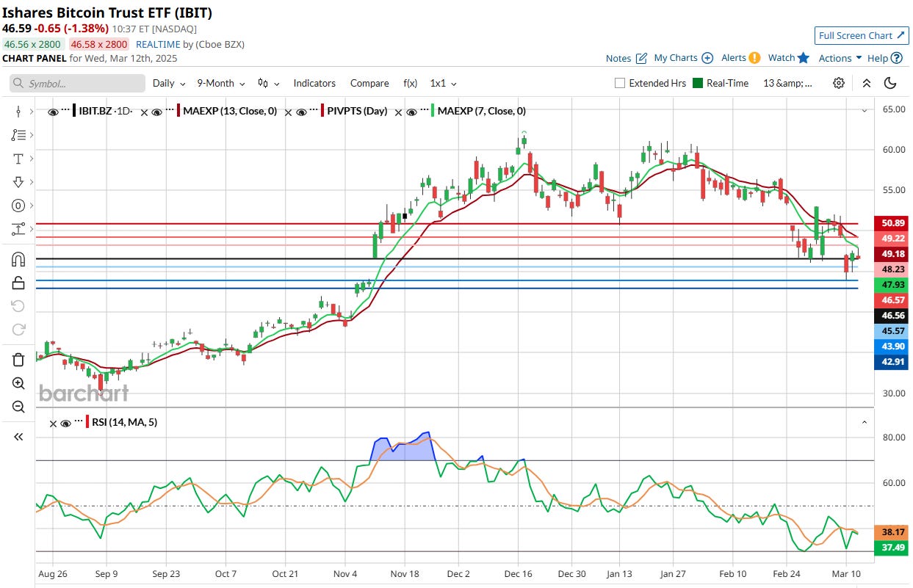Delete drawings with the trash icon
The height and width of the screenshot is (588, 913).
pyautogui.click(x=18, y=360)
